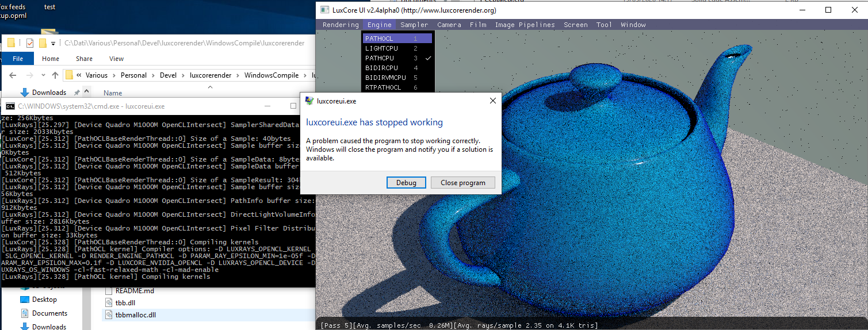
Task: Click the Debug button
Action: pyautogui.click(x=406, y=183)
